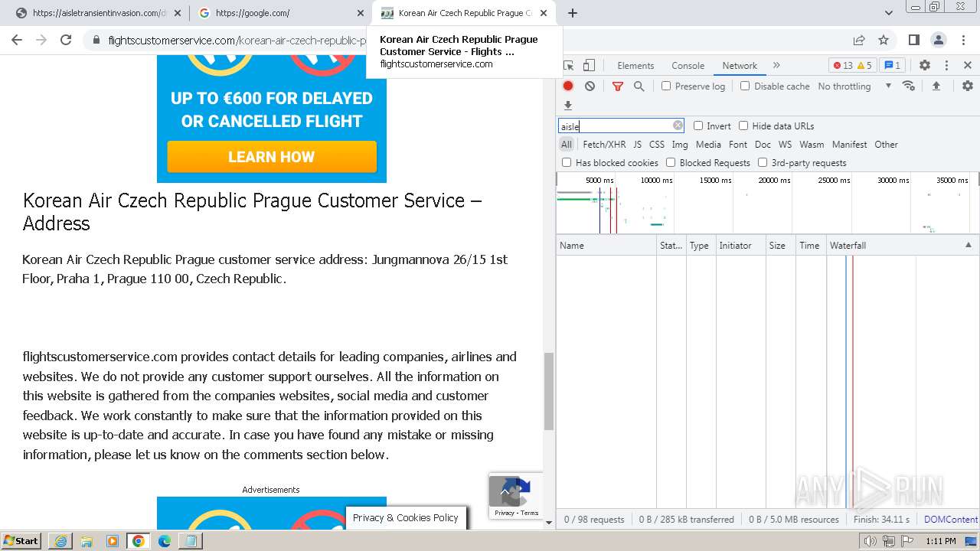
Task: Filter requests by Media
Action: (708, 144)
